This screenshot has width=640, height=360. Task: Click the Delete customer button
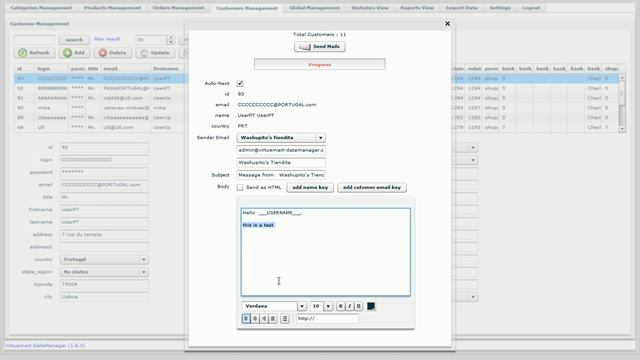[x=113, y=53]
